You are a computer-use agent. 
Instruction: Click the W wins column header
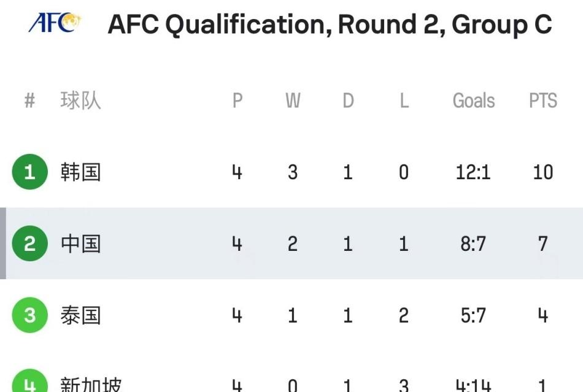click(x=293, y=101)
